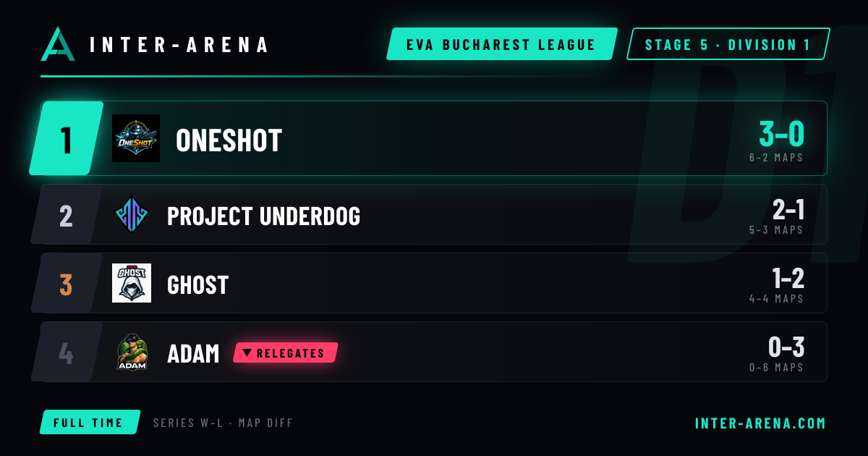The width and height of the screenshot is (868, 456).
Task: Visit the inter-arena.com link
Action: (x=760, y=423)
